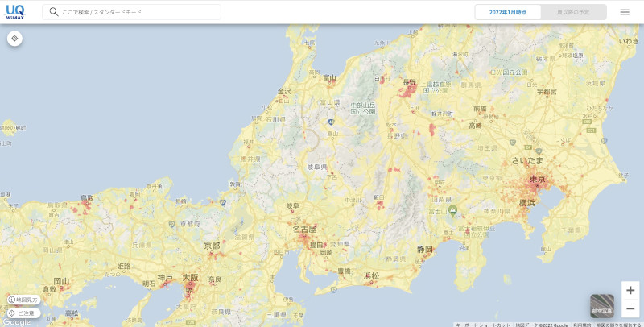Click the 姫路 map label

tap(124, 267)
